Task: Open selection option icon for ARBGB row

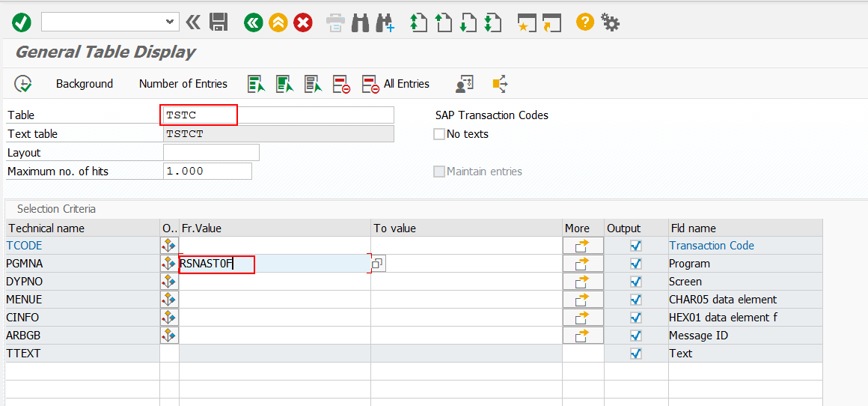Action: click(169, 336)
